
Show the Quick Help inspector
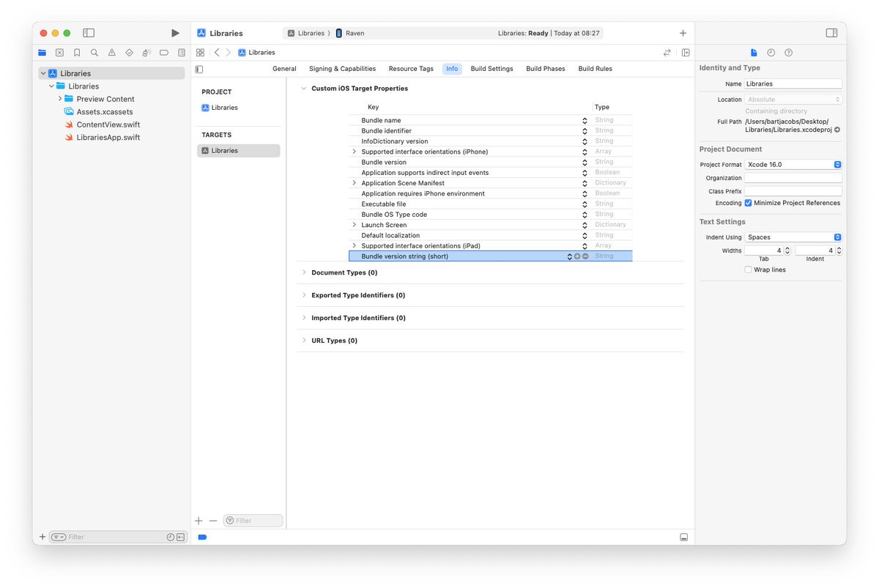(788, 53)
